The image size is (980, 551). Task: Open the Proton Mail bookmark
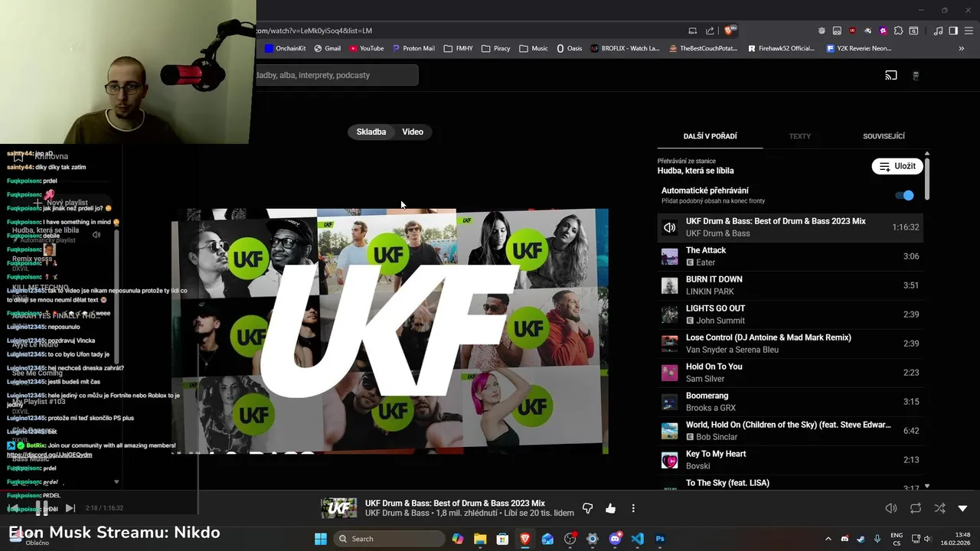(x=413, y=48)
